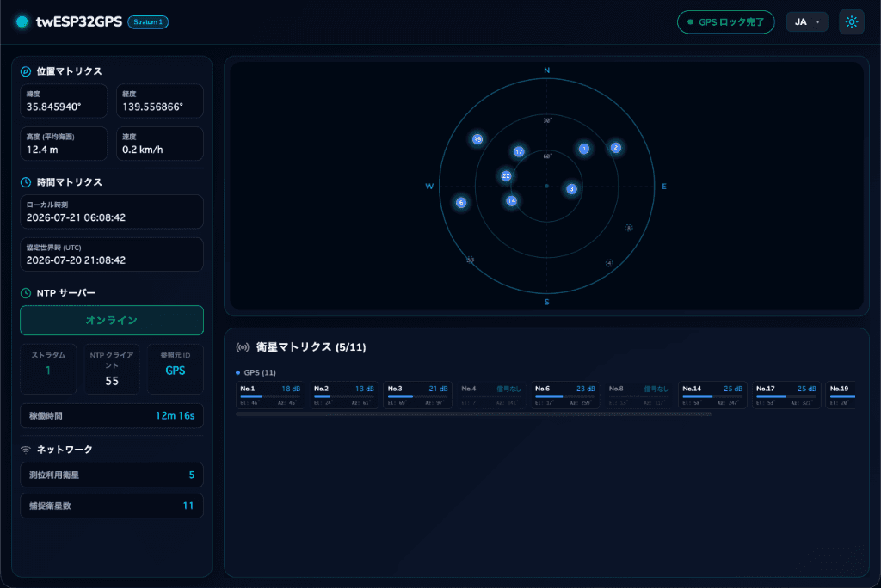Viewport: 881px width, 588px height.
Task: Select dimmed satellite 8 on sky plot
Action: pos(629,228)
